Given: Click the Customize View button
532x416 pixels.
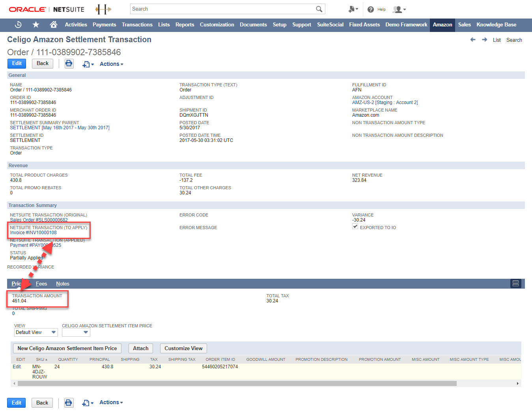Looking at the screenshot, I should click(183, 348).
